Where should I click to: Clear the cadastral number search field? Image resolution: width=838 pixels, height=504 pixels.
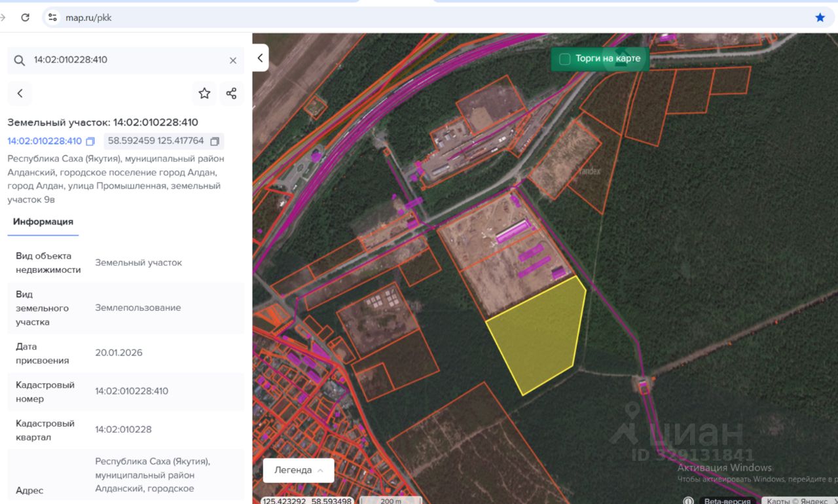(x=232, y=60)
